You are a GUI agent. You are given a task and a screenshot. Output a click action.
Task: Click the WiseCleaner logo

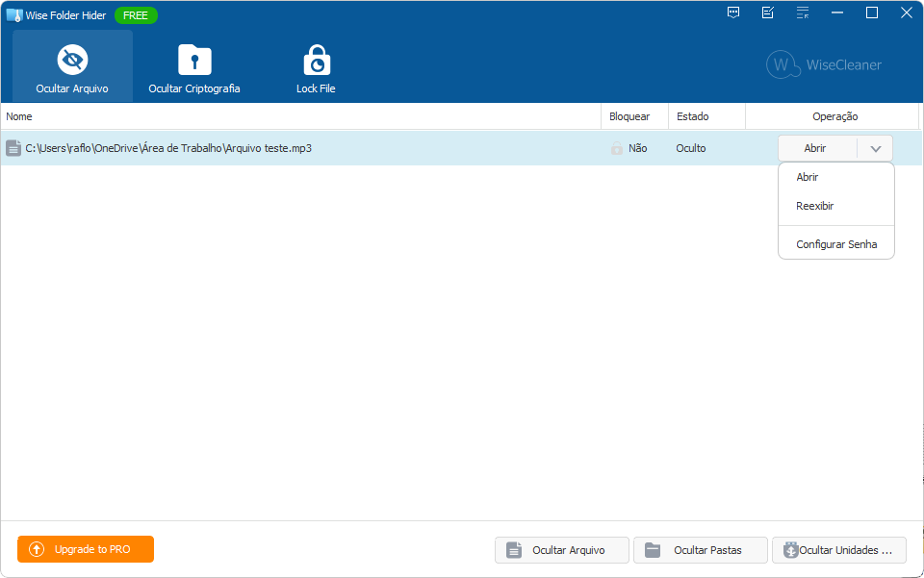[x=824, y=64]
